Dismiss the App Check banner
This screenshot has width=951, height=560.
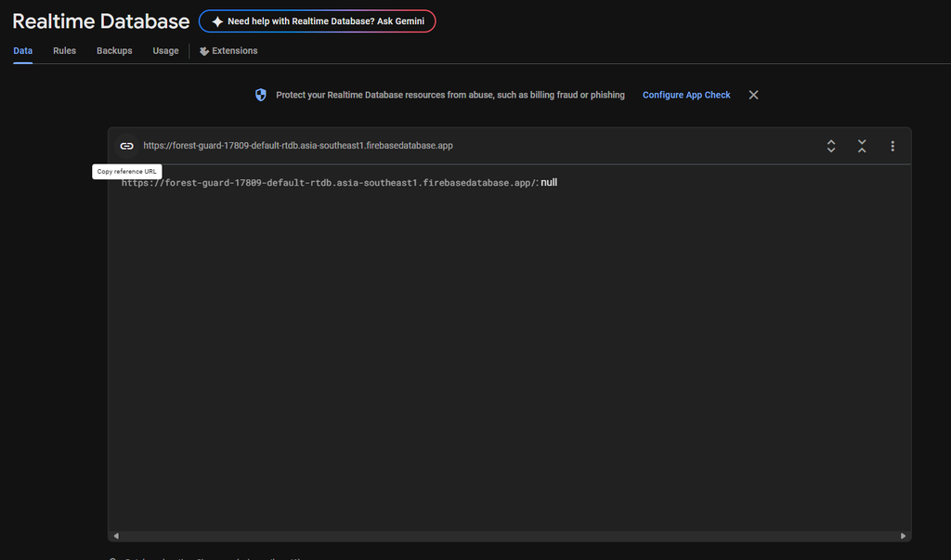pyautogui.click(x=753, y=96)
